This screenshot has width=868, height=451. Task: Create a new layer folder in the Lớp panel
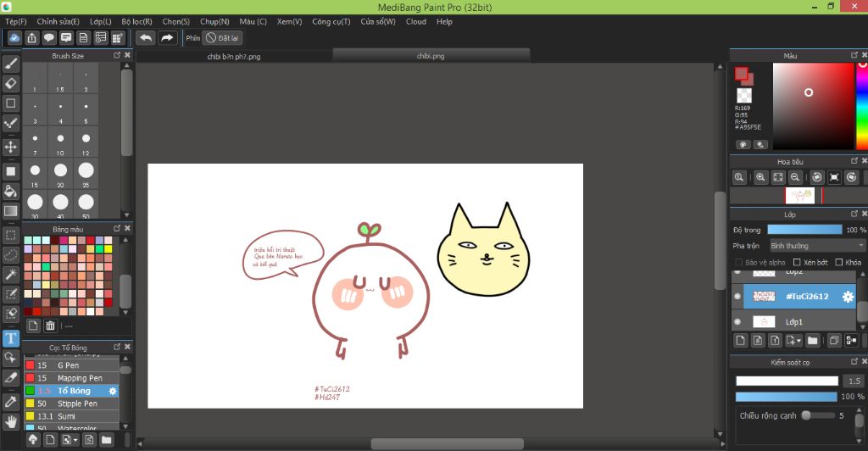click(813, 340)
